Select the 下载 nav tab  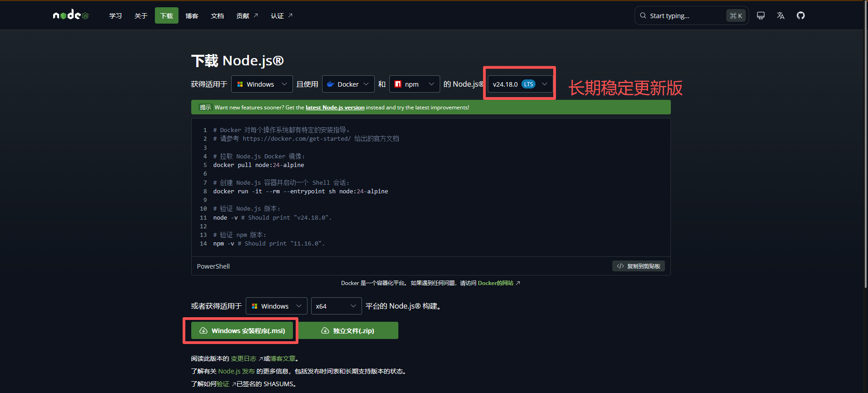(167, 16)
